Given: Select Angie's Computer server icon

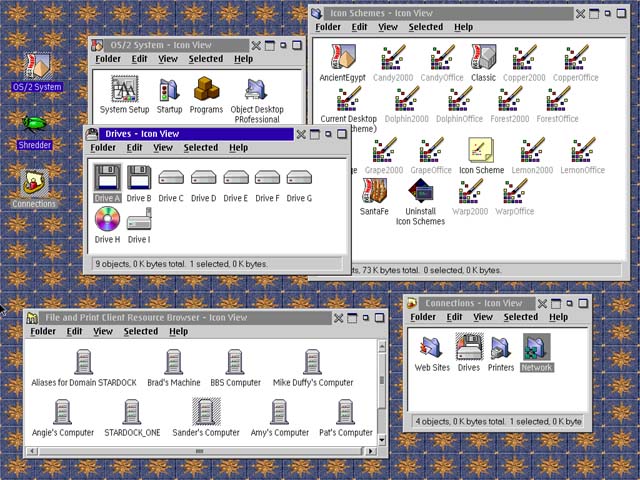Looking at the screenshot, I should coord(62,411).
